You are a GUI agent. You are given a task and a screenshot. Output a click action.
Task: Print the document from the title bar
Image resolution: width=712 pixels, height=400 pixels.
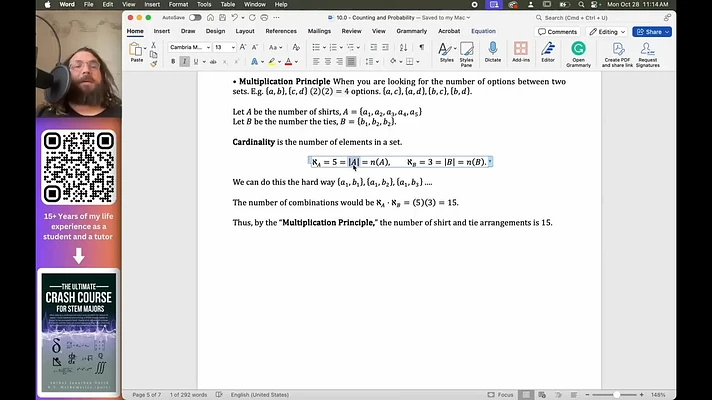point(264,18)
